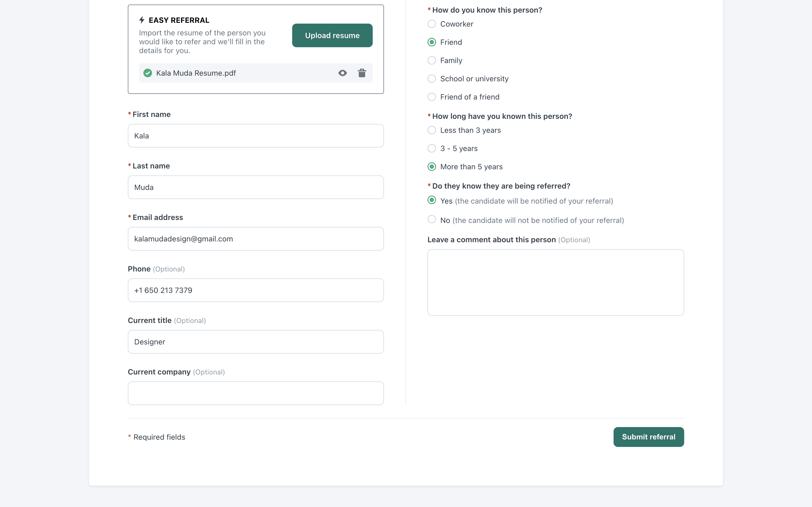Image resolution: width=812 pixels, height=507 pixels.
Task: Submit the referral form
Action: pyautogui.click(x=648, y=437)
